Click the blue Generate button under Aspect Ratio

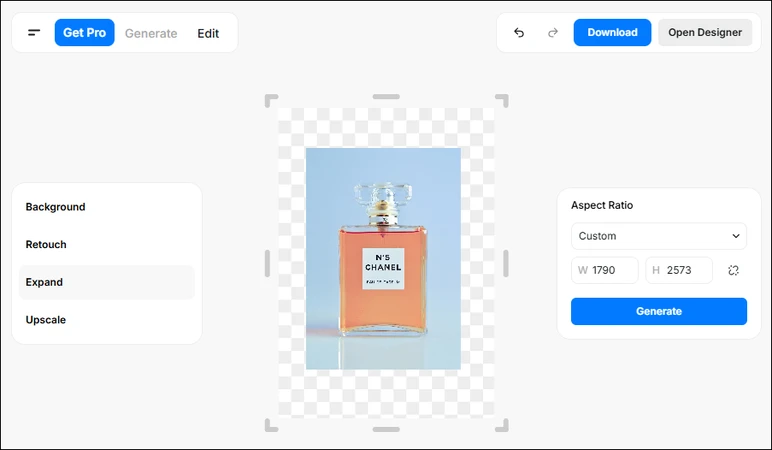(659, 311)
